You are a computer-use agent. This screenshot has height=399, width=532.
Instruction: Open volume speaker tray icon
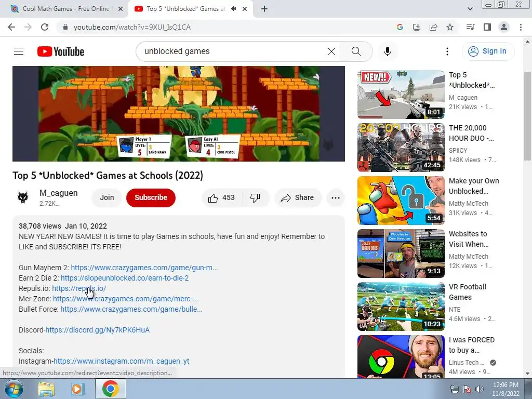point(480,389)
